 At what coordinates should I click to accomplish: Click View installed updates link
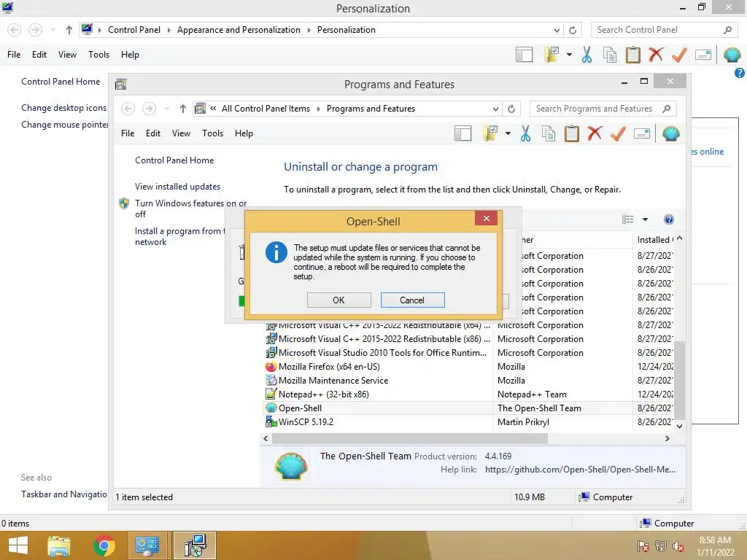(x=178, y=187)
